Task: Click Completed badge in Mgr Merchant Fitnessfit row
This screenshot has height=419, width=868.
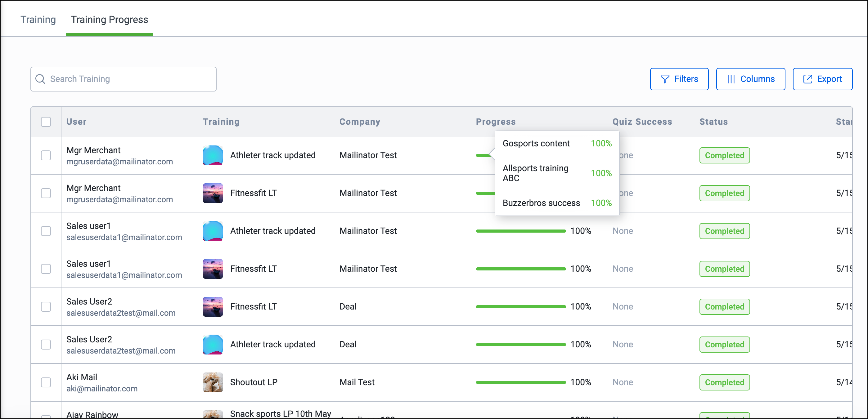Action: (724, 193)
